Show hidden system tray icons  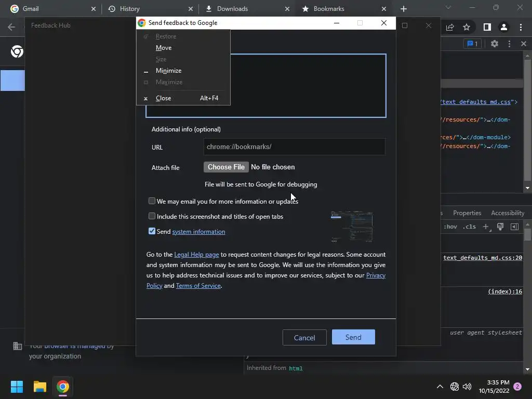[x=440, y=387]
